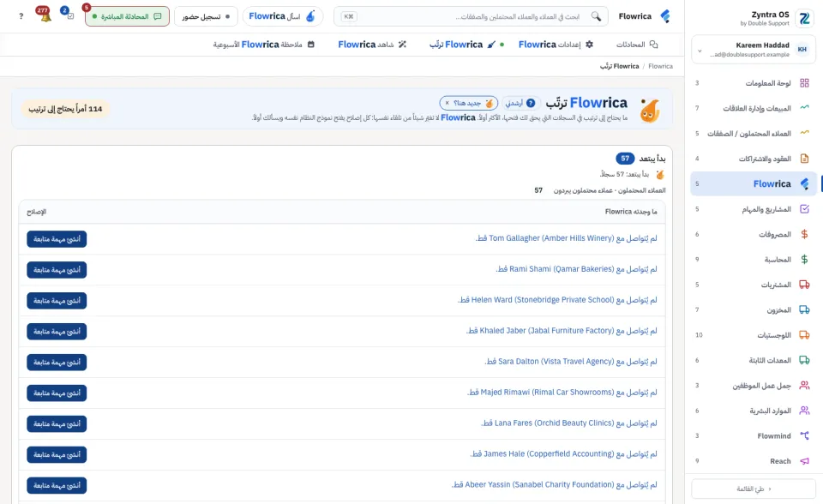The height and width of the screenshot is (504, 823).
Task: Open the ملاحظة Flowrica الأسبوعية tab
Action: (x=263, y=45)
